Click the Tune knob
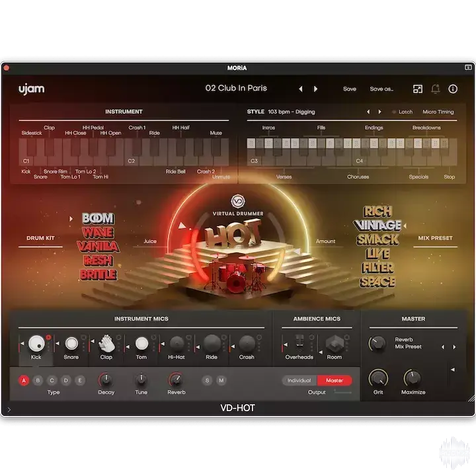 pyautogui.click(x=141, y=379)
